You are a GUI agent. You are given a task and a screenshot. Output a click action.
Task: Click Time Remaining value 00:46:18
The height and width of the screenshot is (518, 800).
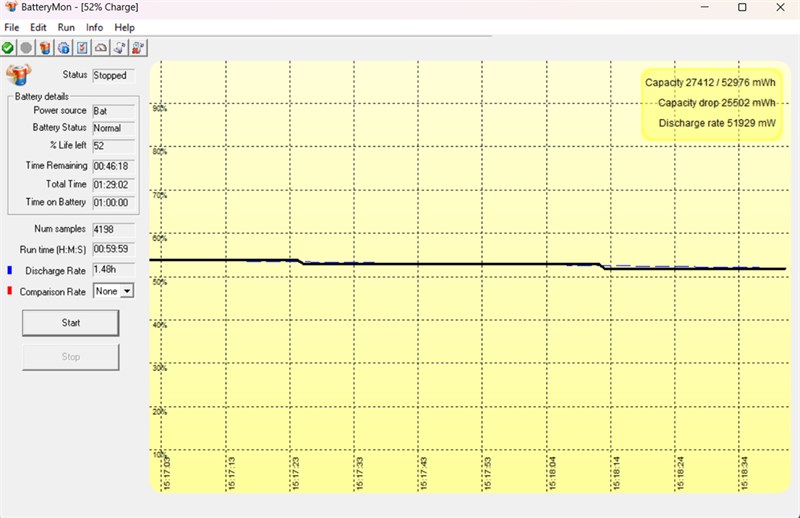pyautogui.click(x=113, y=166)
